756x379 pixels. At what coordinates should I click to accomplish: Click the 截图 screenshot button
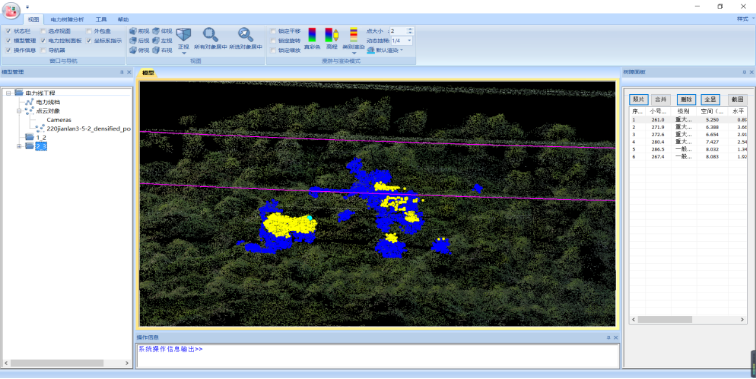(x=737, y=99)
